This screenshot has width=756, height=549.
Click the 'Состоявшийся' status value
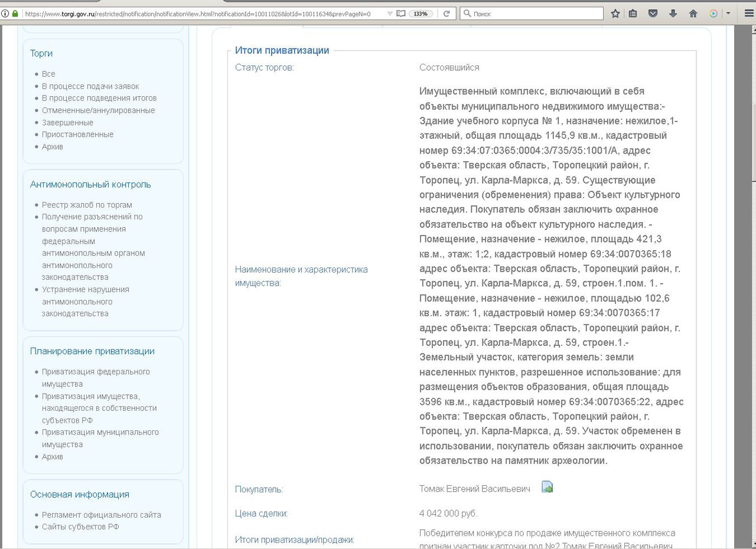point(449,67)
